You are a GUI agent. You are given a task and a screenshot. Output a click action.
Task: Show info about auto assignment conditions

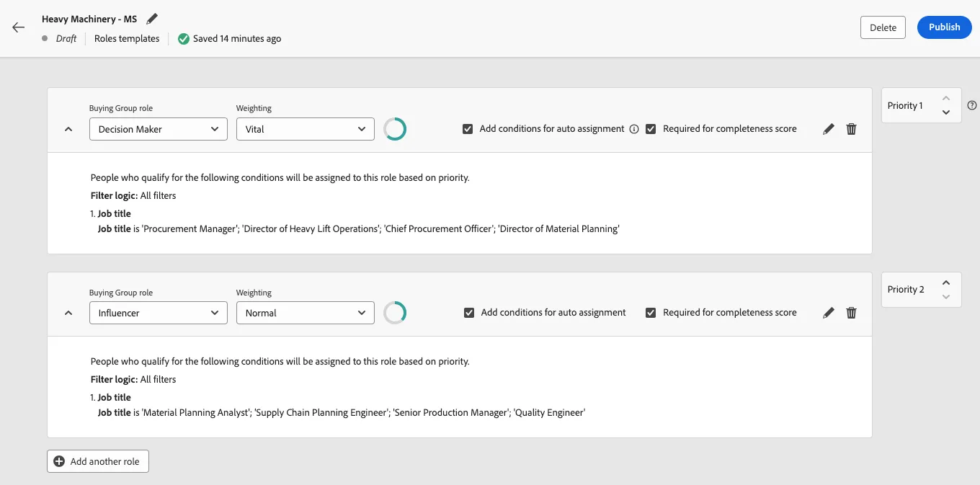click(x=634, y=129)
